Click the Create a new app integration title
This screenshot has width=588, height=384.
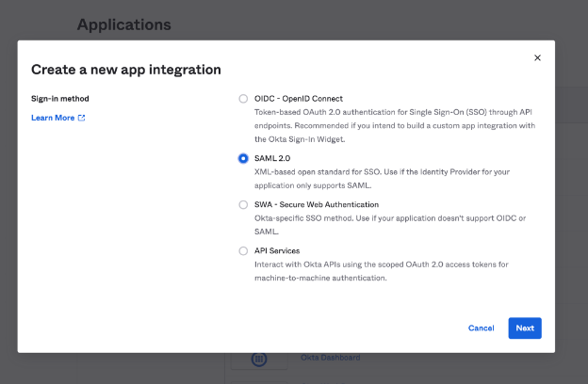coord(126,70)
